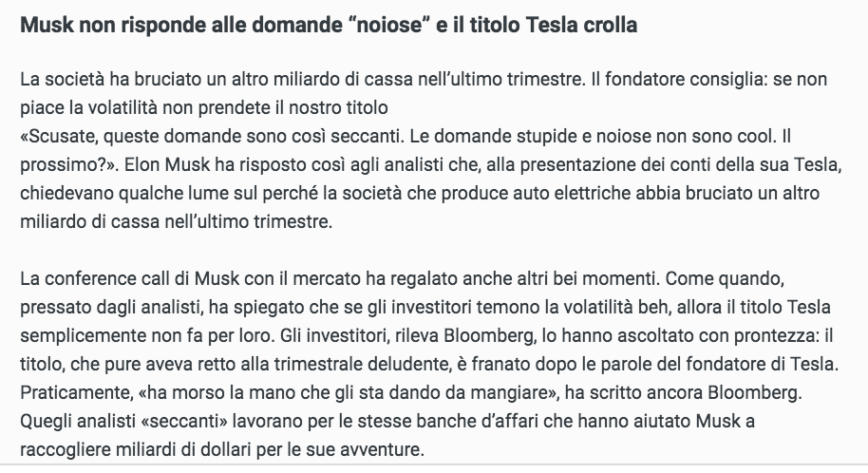Click "La conference call di Musk"
868x473 pixels.
[x=130, y=278]
